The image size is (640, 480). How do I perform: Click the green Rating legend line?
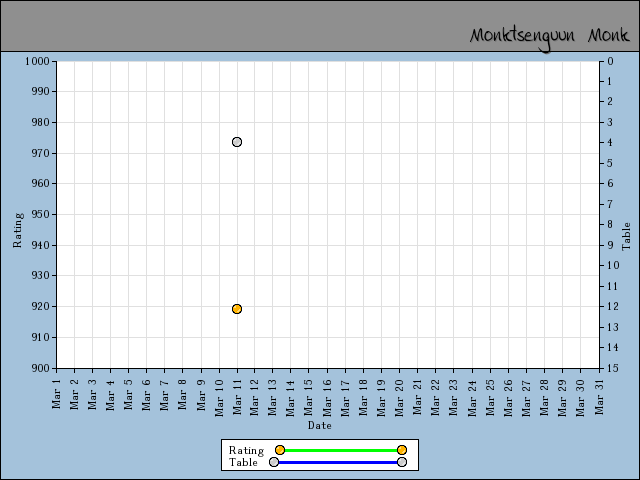pos(341,450)
